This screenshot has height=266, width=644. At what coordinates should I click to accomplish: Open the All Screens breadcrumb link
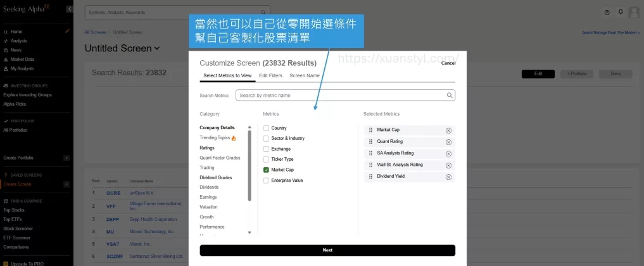[95, 32]
